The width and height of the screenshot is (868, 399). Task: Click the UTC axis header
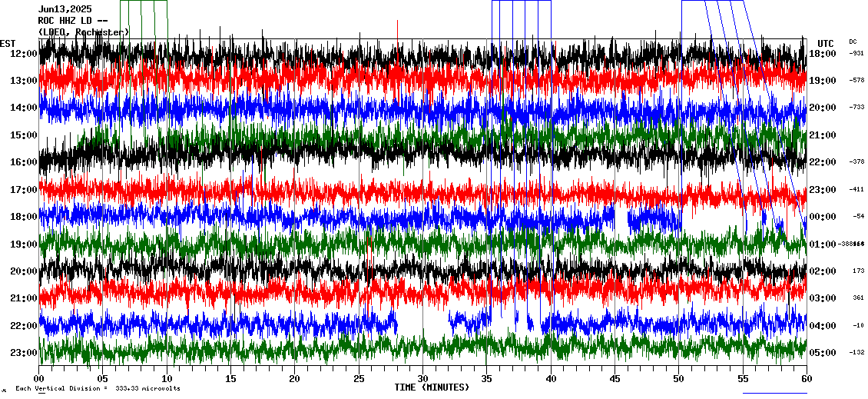825,43
